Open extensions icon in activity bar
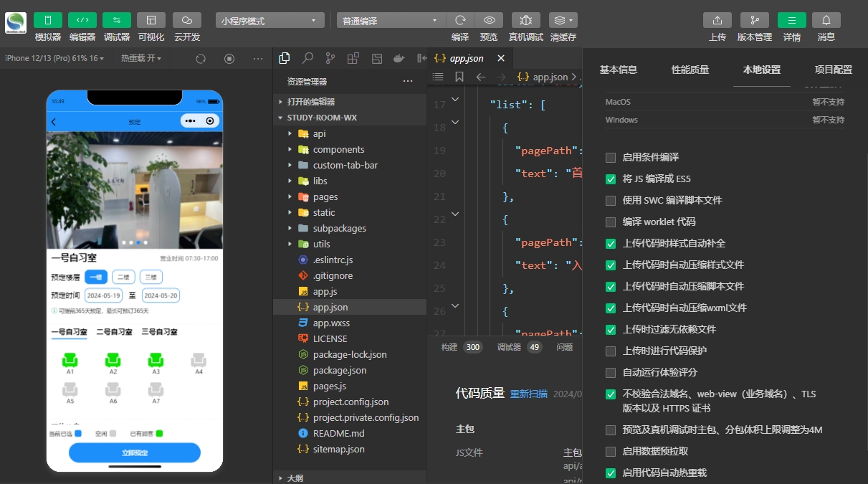 353,58
